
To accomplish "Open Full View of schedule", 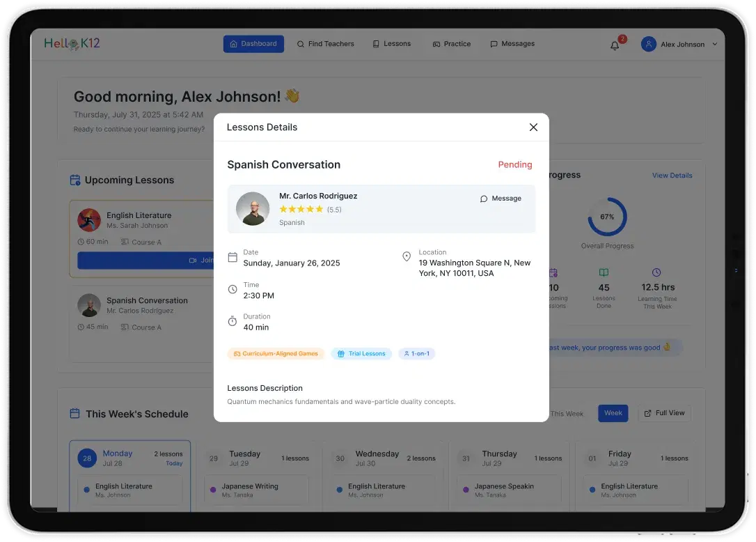I will coord(664,413).
